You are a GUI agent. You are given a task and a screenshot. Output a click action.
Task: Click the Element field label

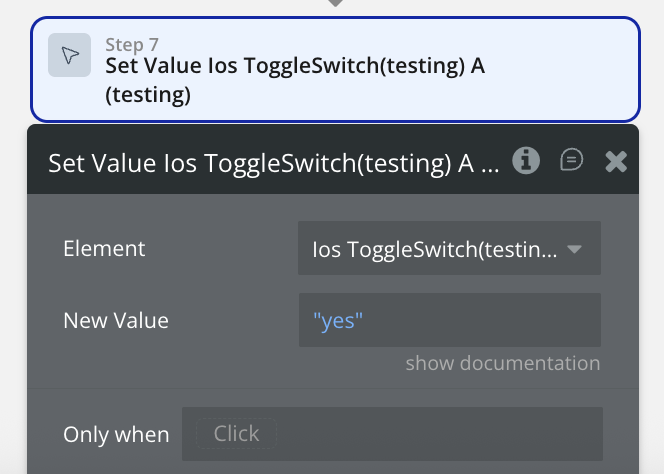(x=104, y=249)
